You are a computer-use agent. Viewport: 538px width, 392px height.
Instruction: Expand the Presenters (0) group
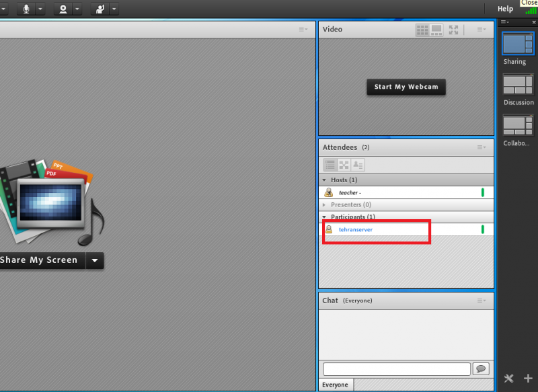pos(325,204)
